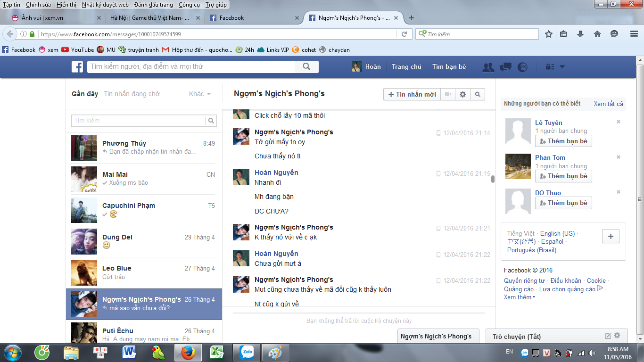The height and width of the screenshot is (362, 644).
Task: Expand the account dropdown arrow in the header
Action: (562, 67)
